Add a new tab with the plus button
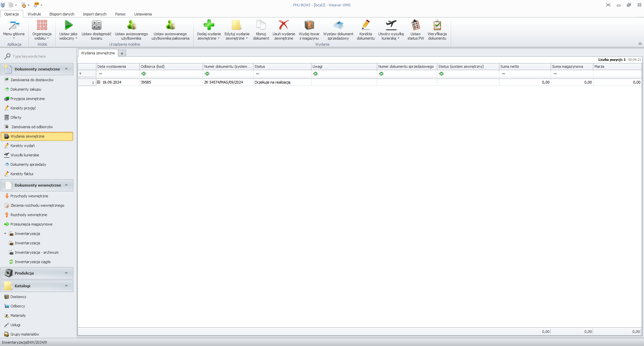 [122, 53]
